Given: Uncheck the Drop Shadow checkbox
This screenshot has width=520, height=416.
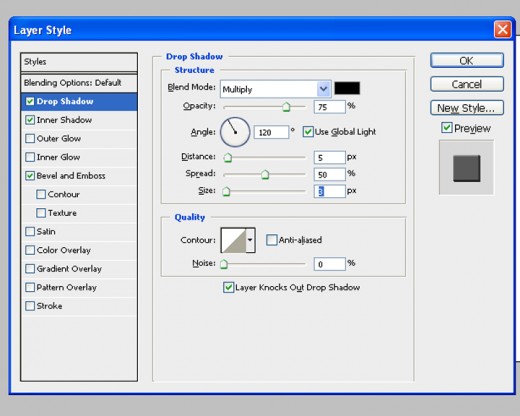Looking at the screenshot, I should 30,101.
